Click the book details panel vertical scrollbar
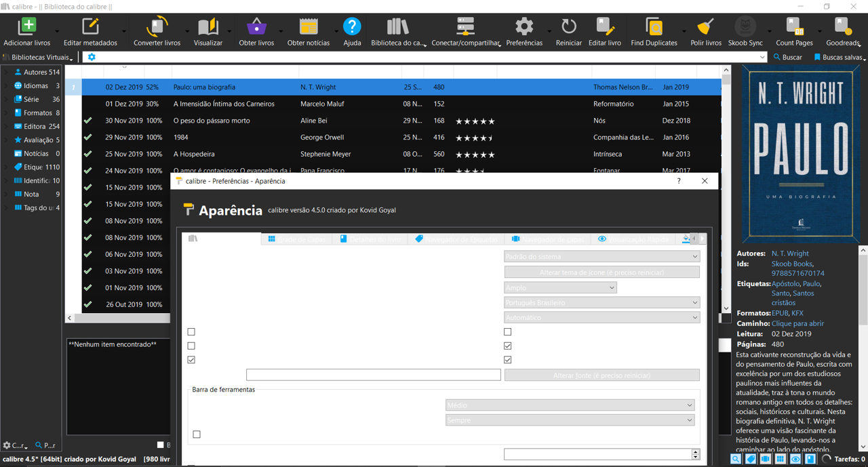Viewport: 868px width, 467px height. [x=863, y=348]
